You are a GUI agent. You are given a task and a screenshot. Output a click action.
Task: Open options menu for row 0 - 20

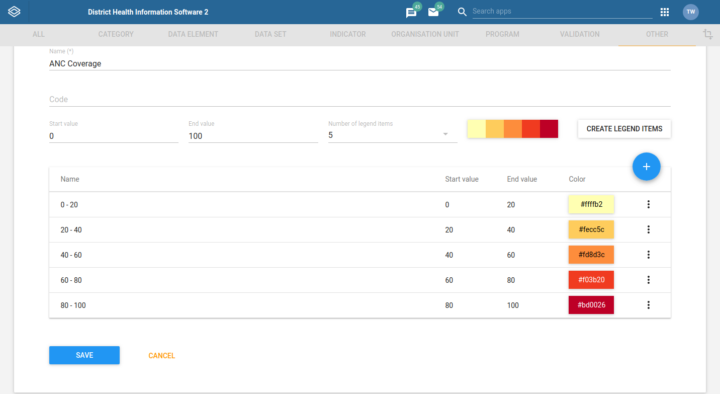coord(648,204)
